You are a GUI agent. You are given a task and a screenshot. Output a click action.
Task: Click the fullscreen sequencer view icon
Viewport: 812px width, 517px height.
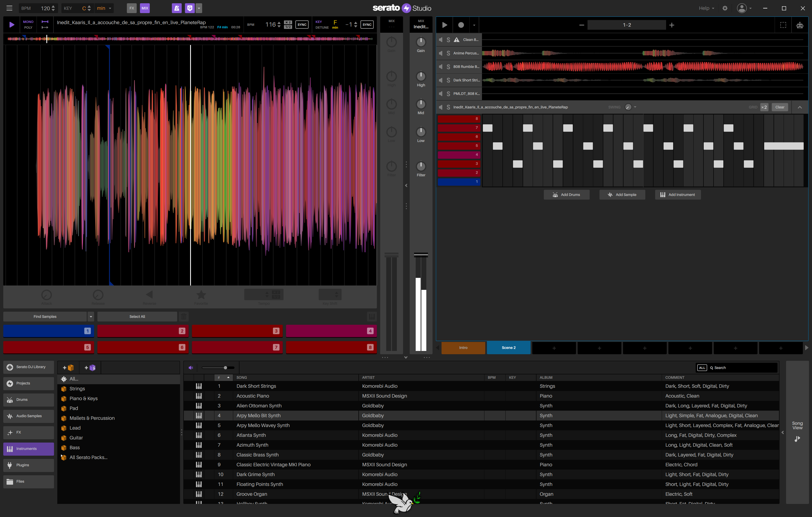(783, 25)
